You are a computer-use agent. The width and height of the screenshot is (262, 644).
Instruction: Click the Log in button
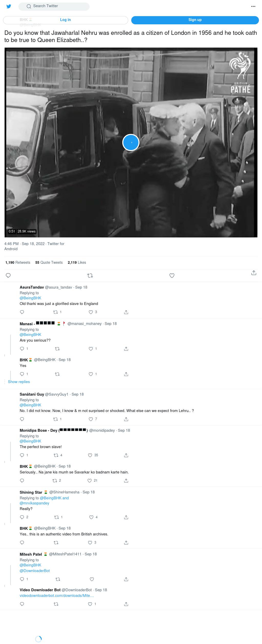(65, 20)
